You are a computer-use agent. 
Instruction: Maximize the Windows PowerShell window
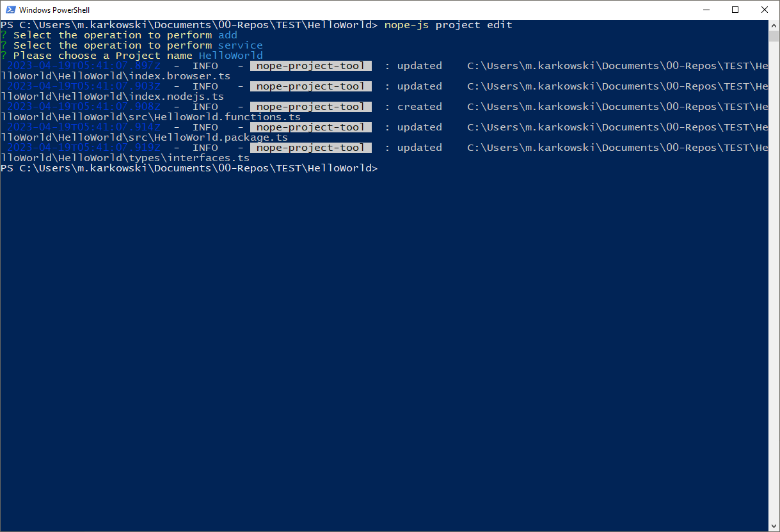[735, 10]
